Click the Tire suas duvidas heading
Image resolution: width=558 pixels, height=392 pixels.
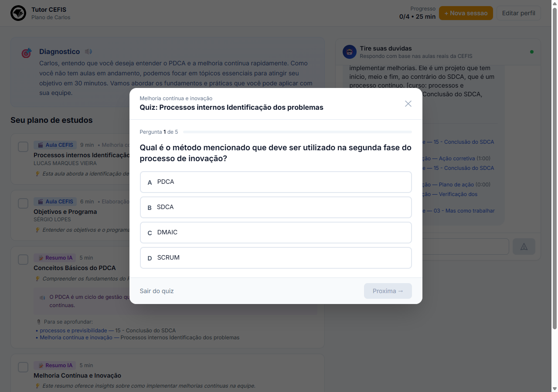point(386,48)
